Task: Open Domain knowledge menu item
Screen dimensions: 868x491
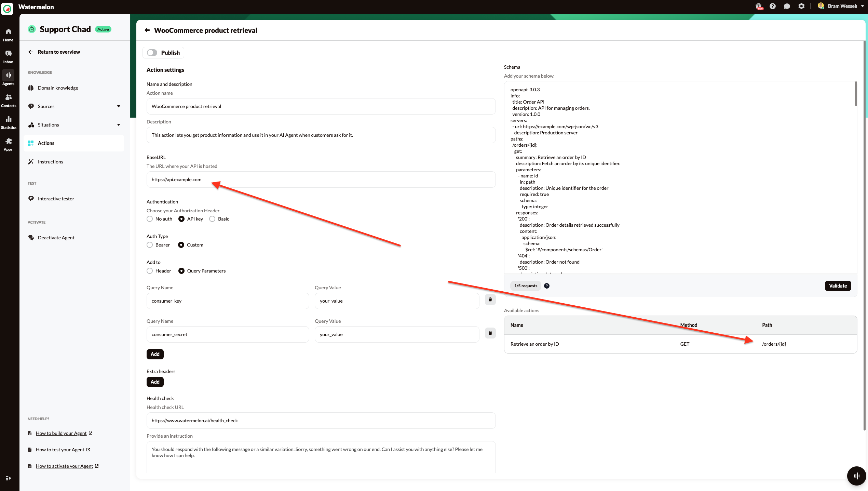Action: [x=58, y=88]
